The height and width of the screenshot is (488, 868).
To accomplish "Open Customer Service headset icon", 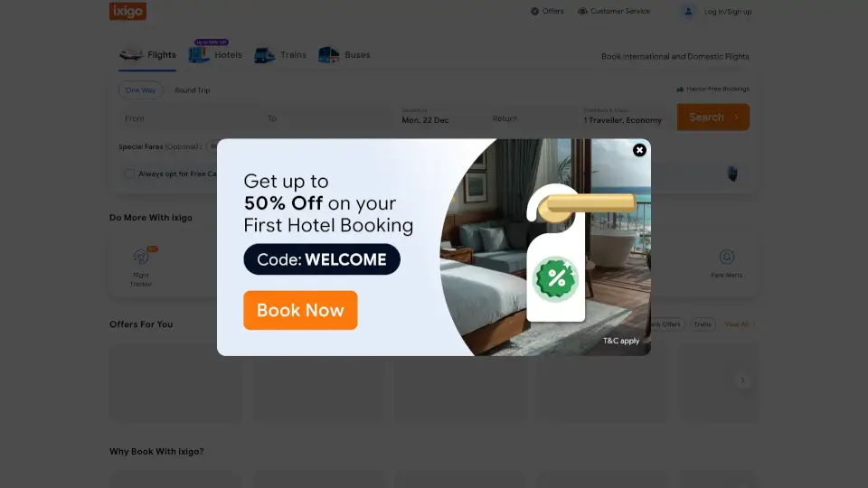I will [582, 11].
